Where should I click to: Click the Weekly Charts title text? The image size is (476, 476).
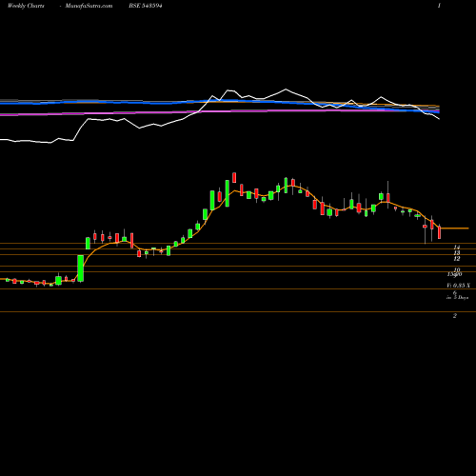coord(26,6)
